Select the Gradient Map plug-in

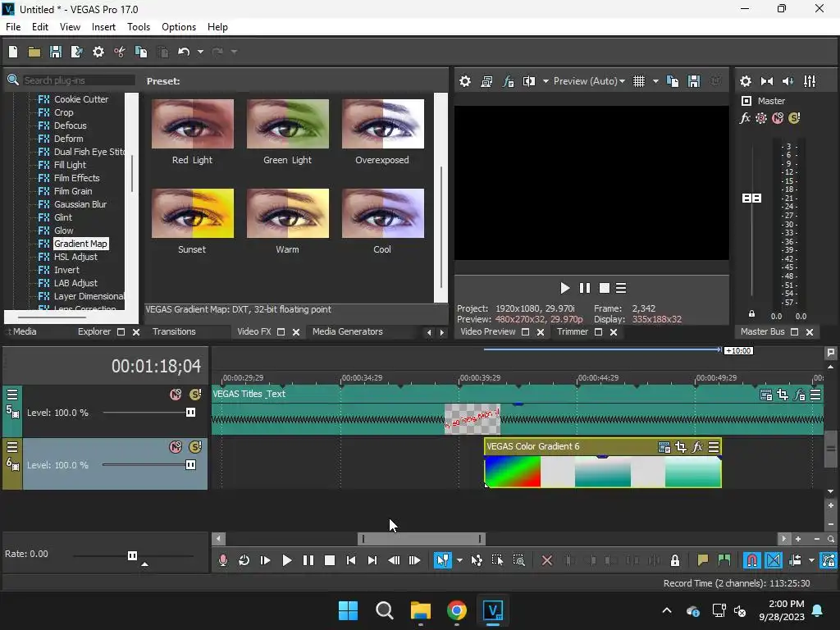(x=80, y=244)
